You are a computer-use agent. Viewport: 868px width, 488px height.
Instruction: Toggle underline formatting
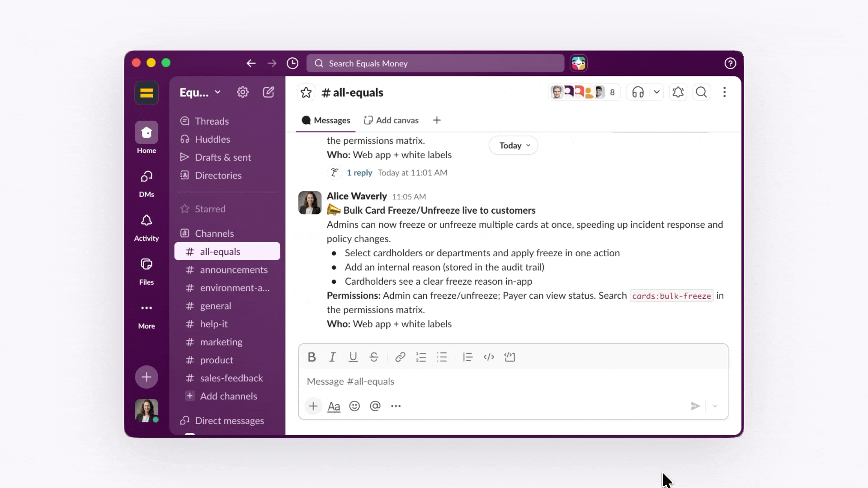pyautogui.click(x=353, y=357)
